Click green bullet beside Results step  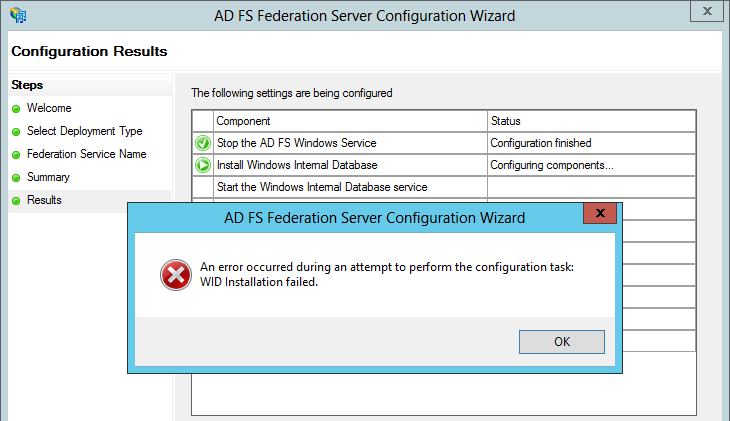tap(16, 201)
